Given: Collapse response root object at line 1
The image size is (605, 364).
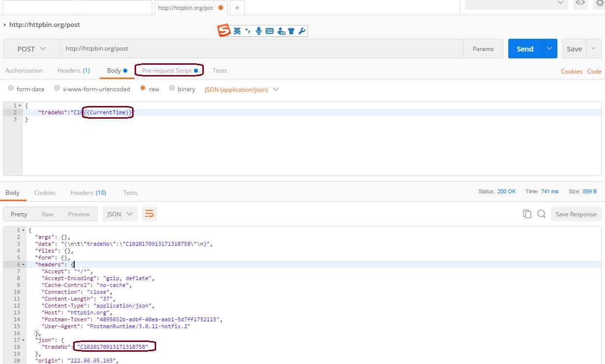Looking at the screenshot, I should click(x=23, y=230).
